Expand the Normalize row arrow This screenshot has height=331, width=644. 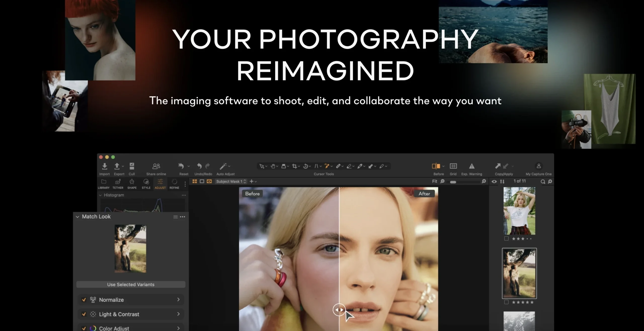tap(178, 300)
